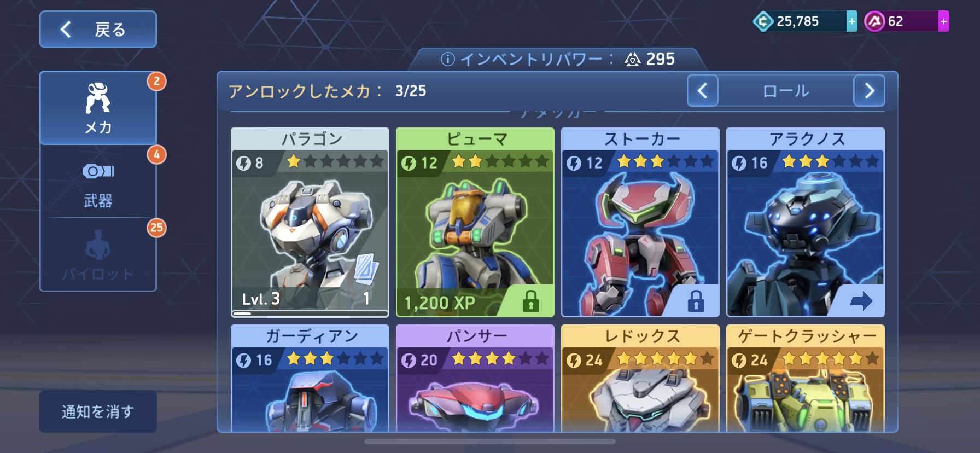Click the info icon beside インベントリパワー

click(447, 59)
